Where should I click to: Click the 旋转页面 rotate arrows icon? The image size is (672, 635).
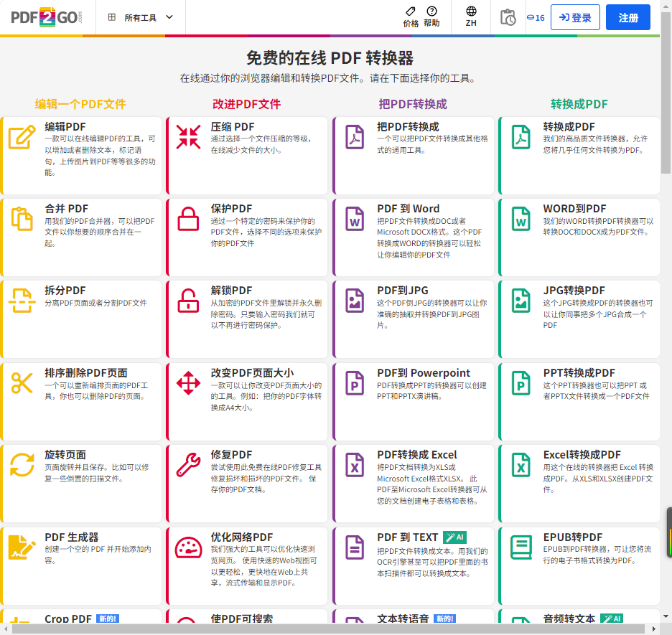22,464
